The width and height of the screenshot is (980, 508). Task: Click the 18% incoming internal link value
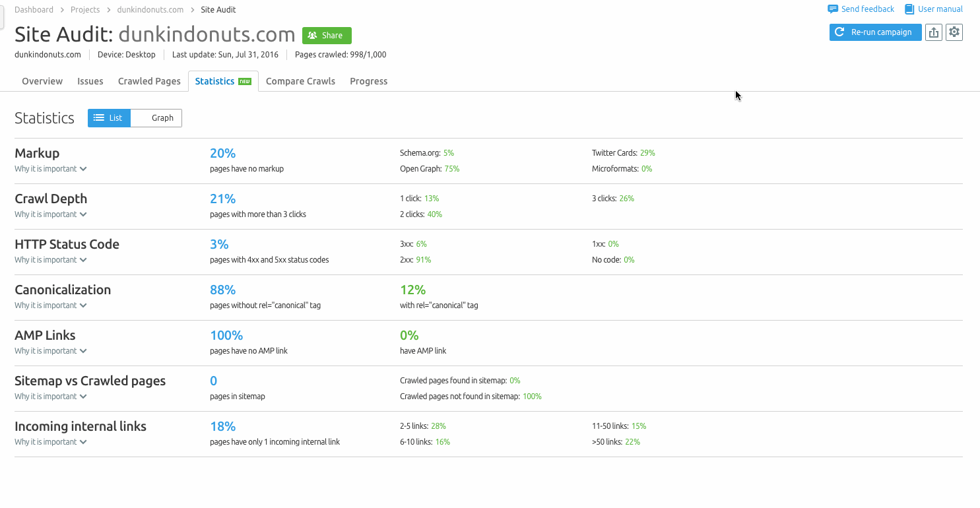click(222, 426)
